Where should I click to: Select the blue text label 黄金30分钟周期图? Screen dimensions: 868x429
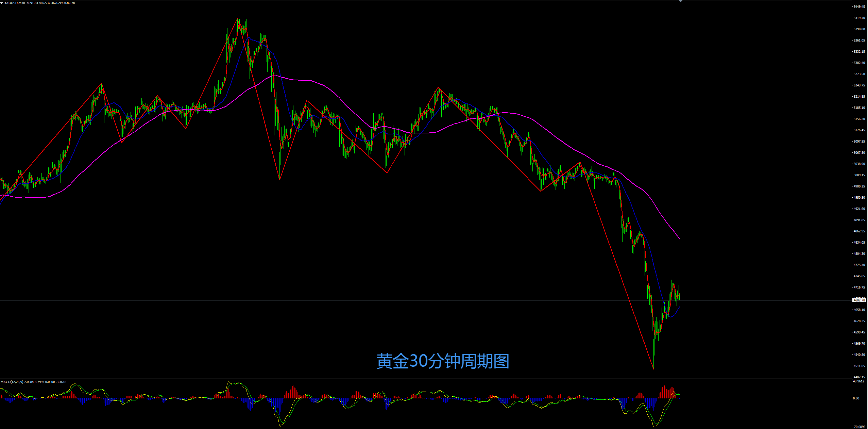pos(443,361)
